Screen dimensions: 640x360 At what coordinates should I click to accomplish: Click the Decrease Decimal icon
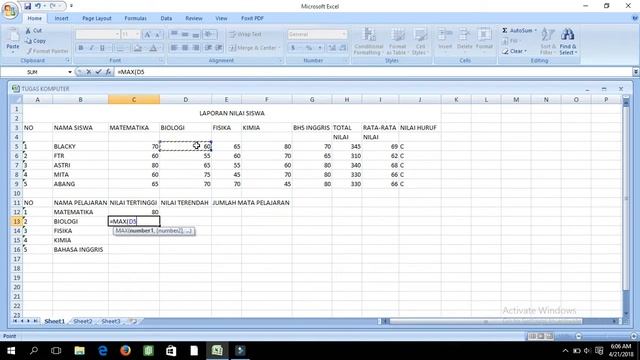(343, 48)
